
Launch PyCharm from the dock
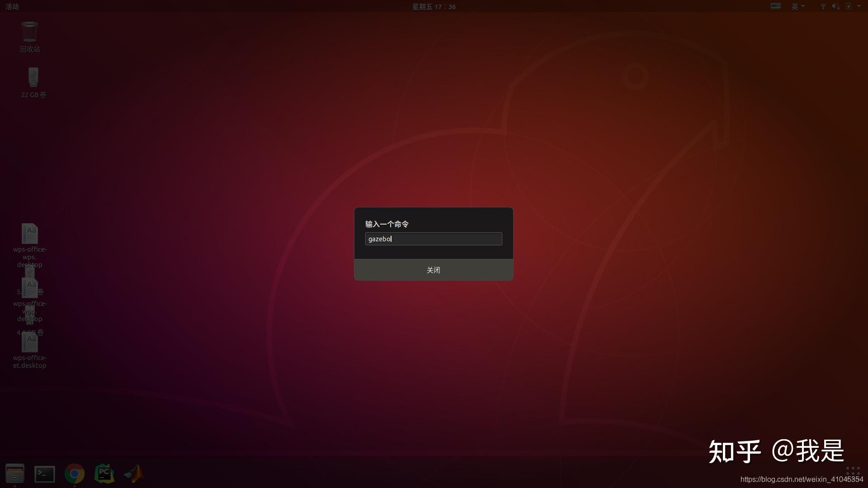(x=104, y=474)
